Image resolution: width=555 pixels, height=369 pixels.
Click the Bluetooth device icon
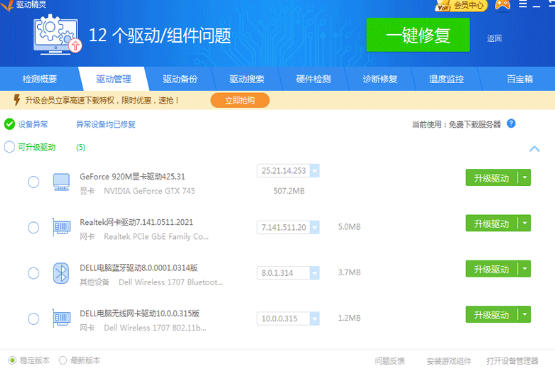[61, 273]
